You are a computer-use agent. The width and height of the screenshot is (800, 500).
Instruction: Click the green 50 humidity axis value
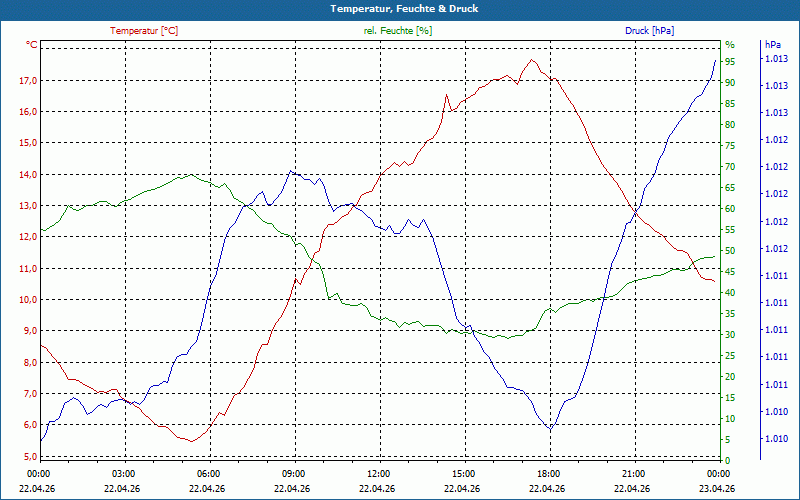point(730,251)
